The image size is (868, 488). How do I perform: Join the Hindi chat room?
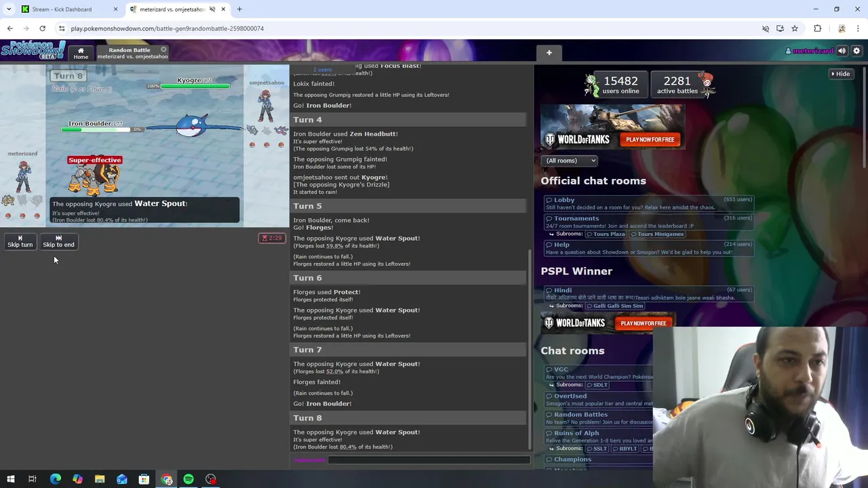coord(649,293)
